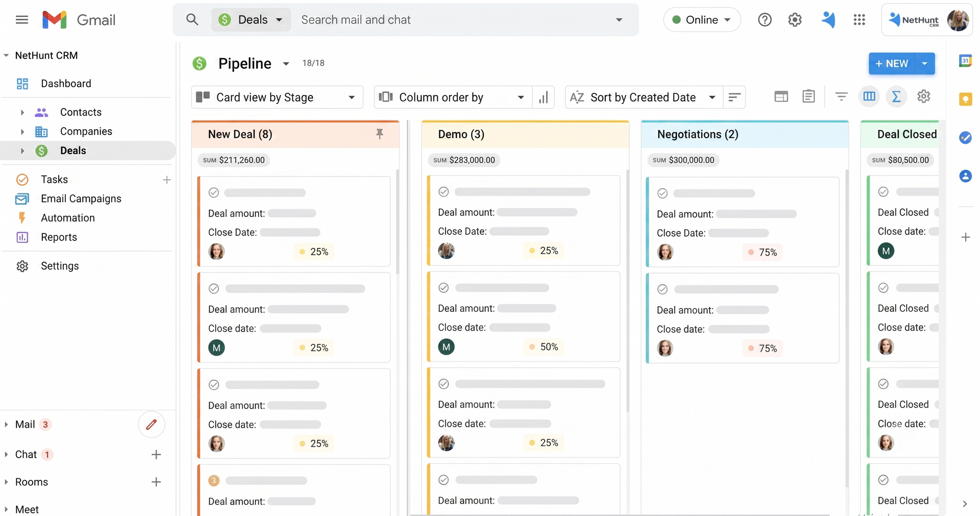Add a new task with plus icon

click(166, 180)
